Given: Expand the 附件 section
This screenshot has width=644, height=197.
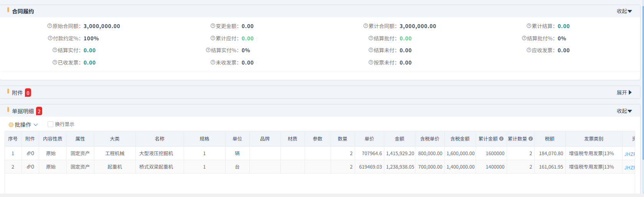Looking at the screenshot, I should pos(624,93).
